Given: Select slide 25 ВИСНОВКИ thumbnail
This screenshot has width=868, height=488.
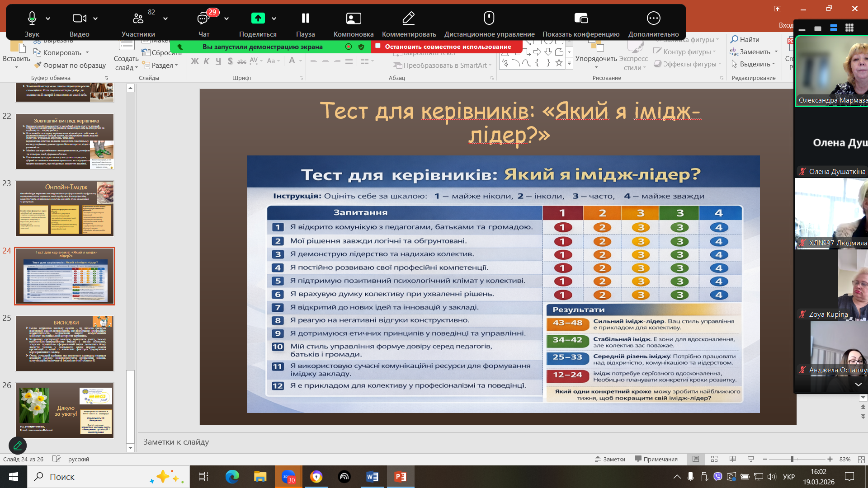Looking at the screenshot, I should (x=65, y=343).
